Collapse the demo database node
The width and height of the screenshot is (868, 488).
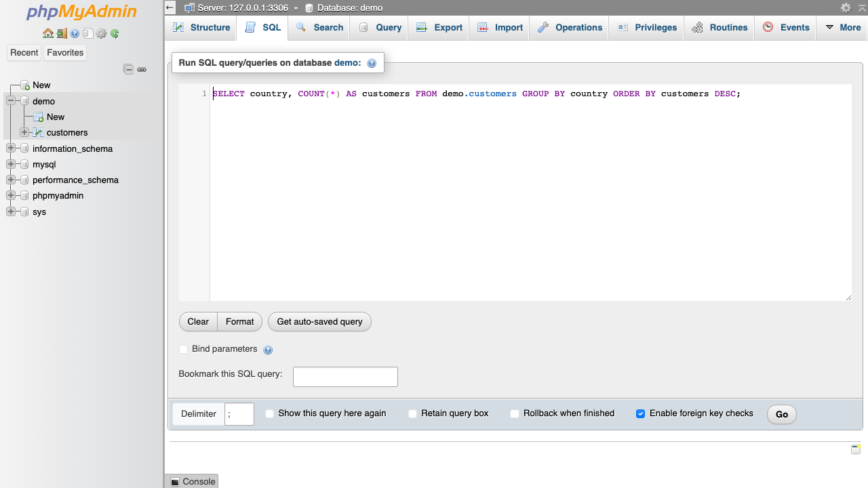pos(11,100)
